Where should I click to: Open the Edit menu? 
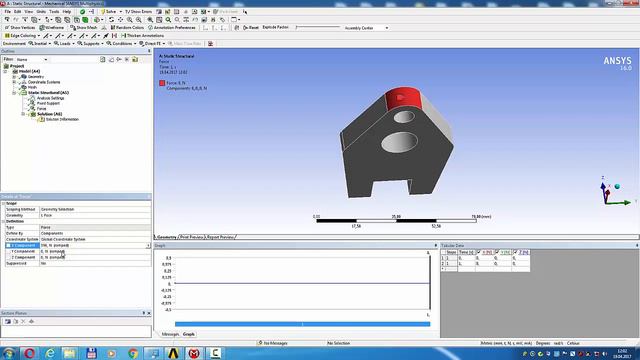18,12
